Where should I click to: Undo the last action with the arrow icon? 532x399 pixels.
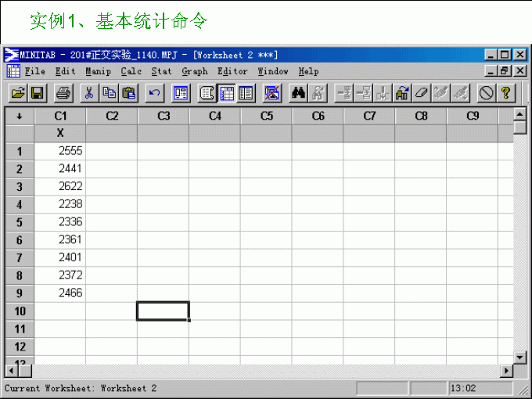point(155,92)
